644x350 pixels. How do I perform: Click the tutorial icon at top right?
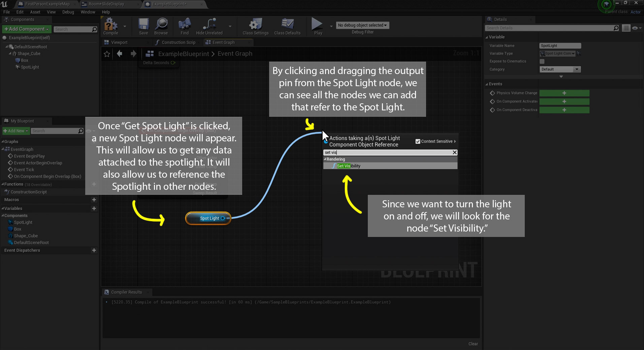click(x=606, y=4)
